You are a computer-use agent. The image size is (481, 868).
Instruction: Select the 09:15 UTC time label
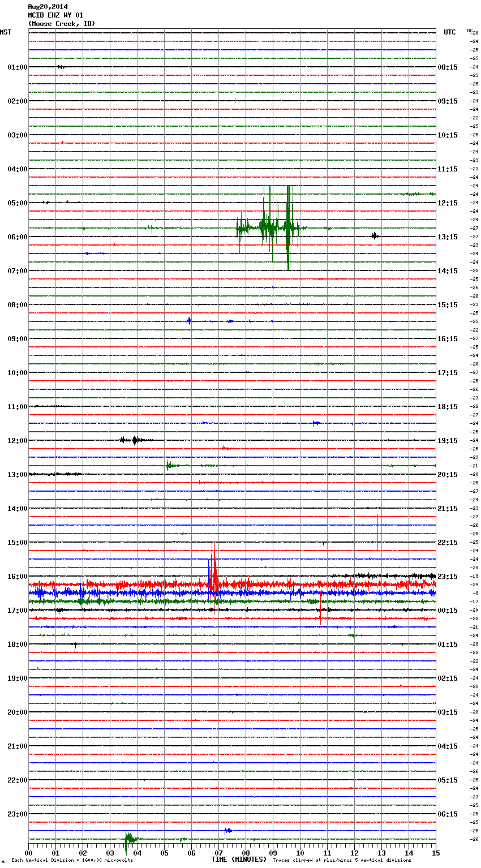point(448,101)
